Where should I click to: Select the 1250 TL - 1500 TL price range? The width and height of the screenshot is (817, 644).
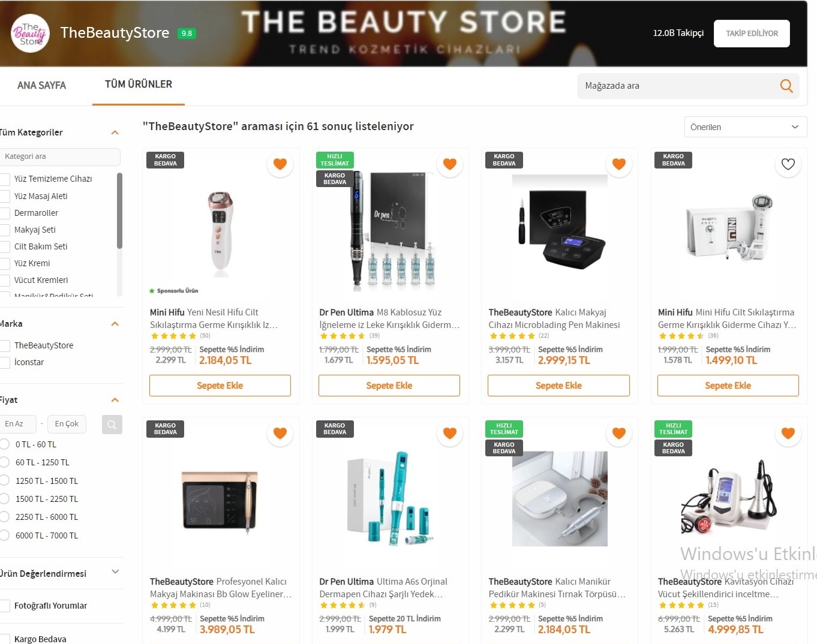[5, 480]
